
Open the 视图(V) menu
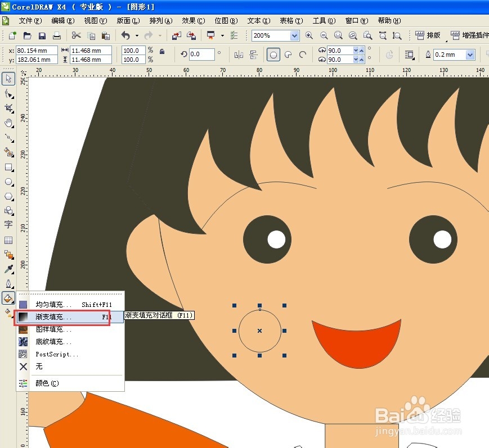(96, 21)
